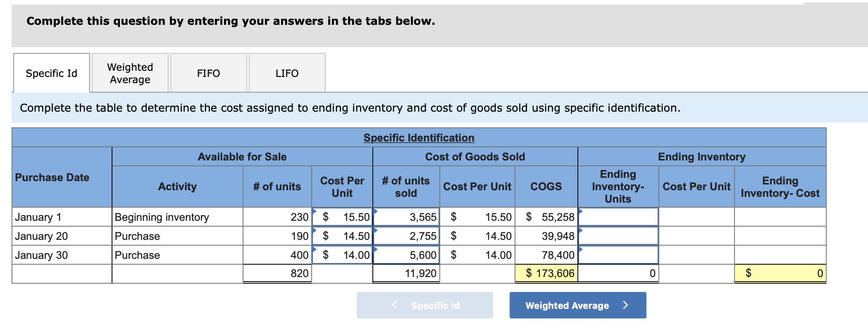The height and width of the screenshot is (330, 868).
Task: Click the January 20 Ending Inventory-Units empty cell
Action: point(618,236)
